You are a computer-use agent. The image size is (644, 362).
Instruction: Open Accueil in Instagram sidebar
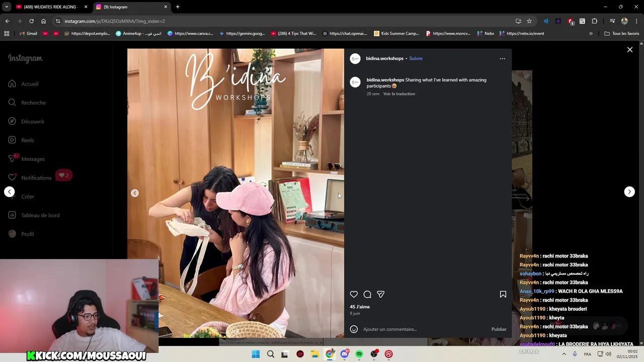pos(24,84)
